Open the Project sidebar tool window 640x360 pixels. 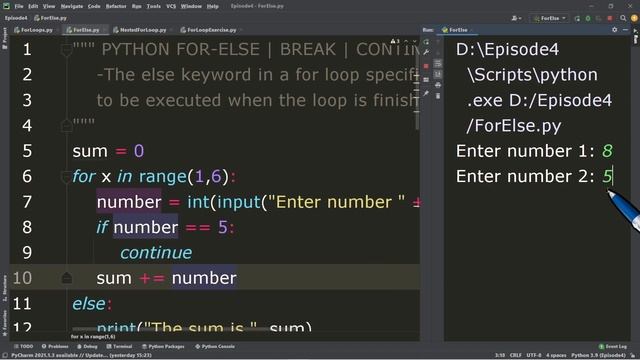coord(5,39)
